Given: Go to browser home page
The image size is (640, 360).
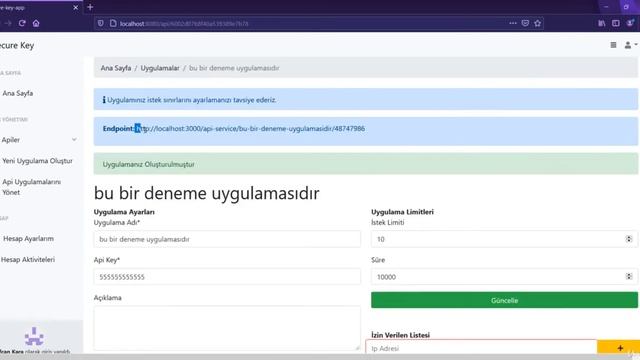Looking at the screenshot, I should tap(36, 23).
